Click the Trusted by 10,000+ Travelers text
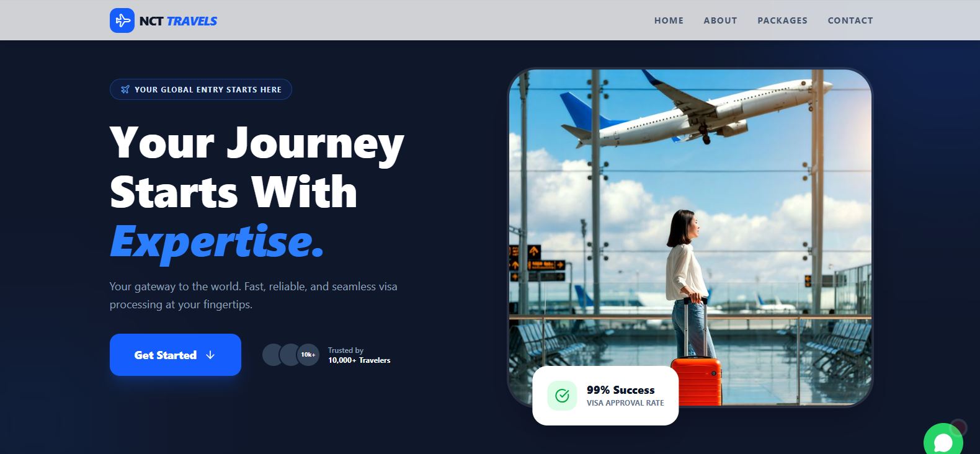The width and height of the screenshot is (980, 454). tap(359, 355)
